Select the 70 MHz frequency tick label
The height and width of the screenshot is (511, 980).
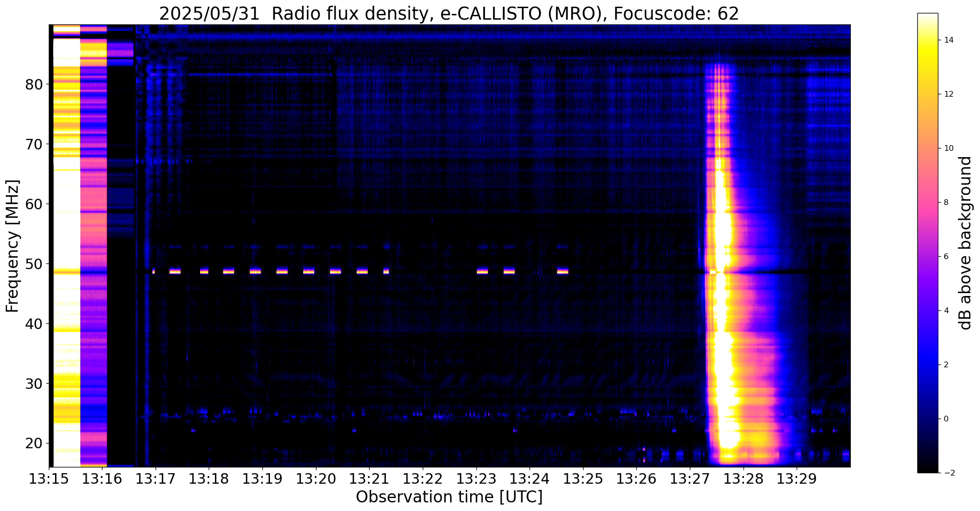click(34, 144)
